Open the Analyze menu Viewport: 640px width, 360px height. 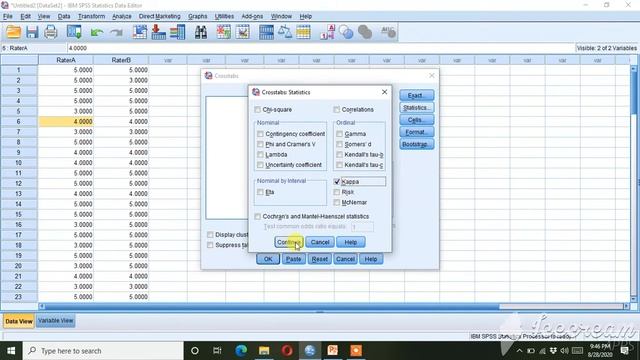(122, 16)
